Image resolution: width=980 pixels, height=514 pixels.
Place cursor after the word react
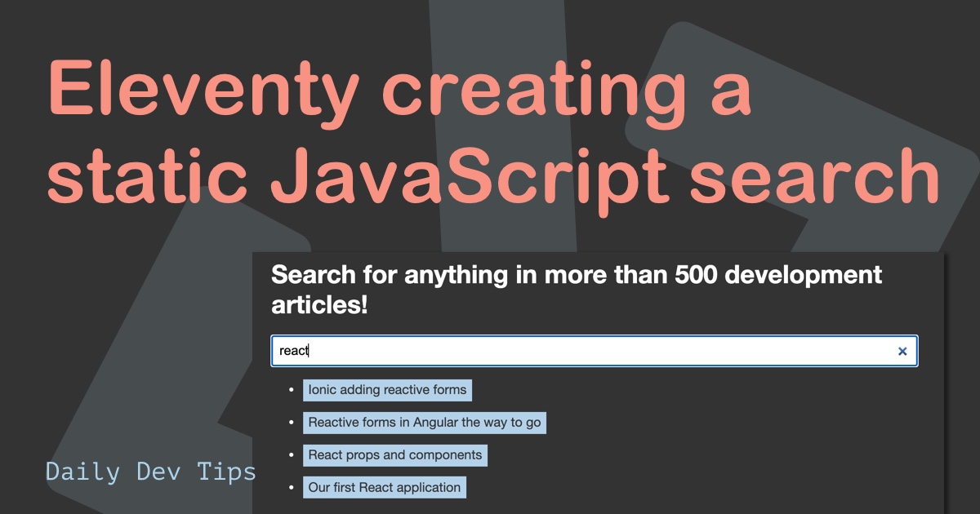(x=309, y=350)
